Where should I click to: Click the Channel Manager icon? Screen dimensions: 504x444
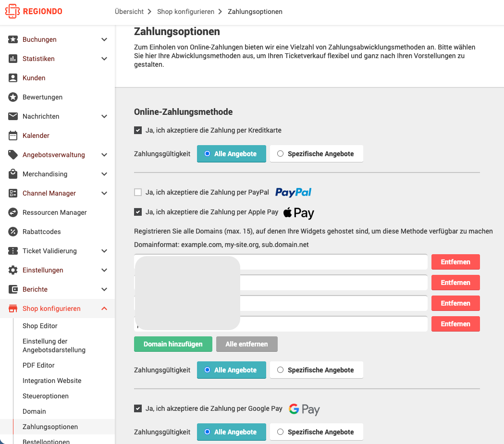tap(13, 193)
